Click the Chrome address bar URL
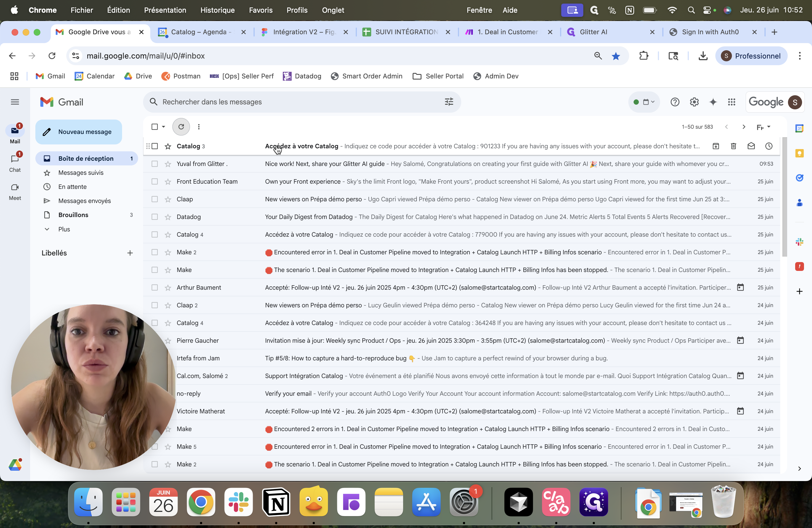This screenshot has height=528, width=812. tap(146, 56)
